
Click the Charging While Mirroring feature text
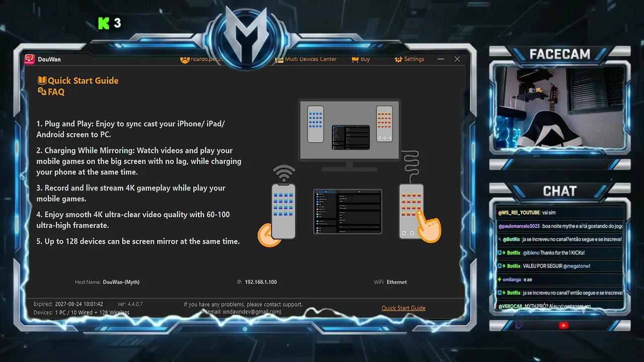click(x=139, y=161)
